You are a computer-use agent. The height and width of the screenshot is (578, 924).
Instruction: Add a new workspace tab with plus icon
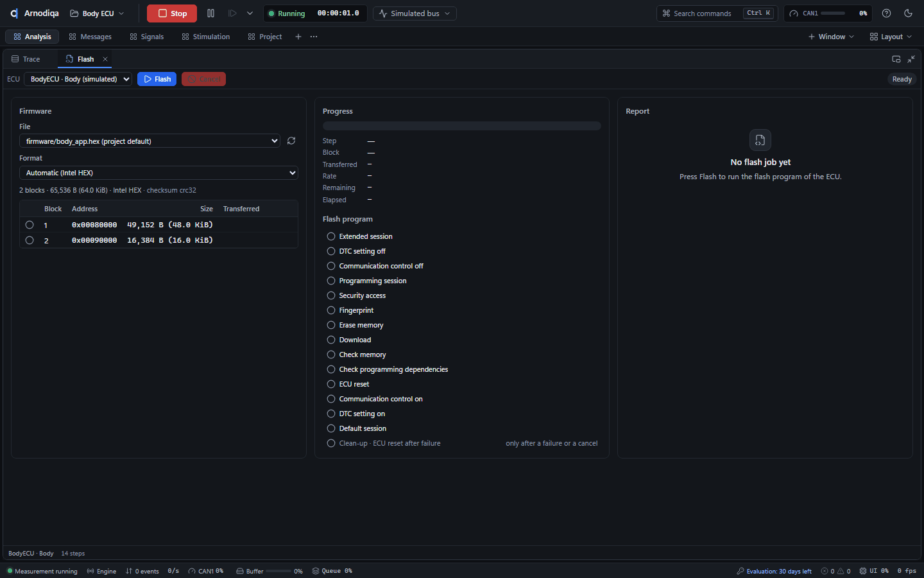pyautogui.click(x=298, y=37)
